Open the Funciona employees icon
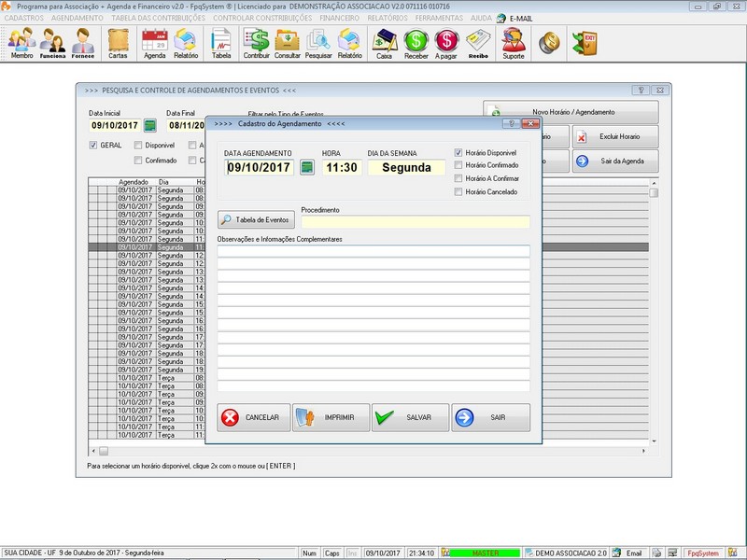The image size is (747, 560). tap(52, 43)
